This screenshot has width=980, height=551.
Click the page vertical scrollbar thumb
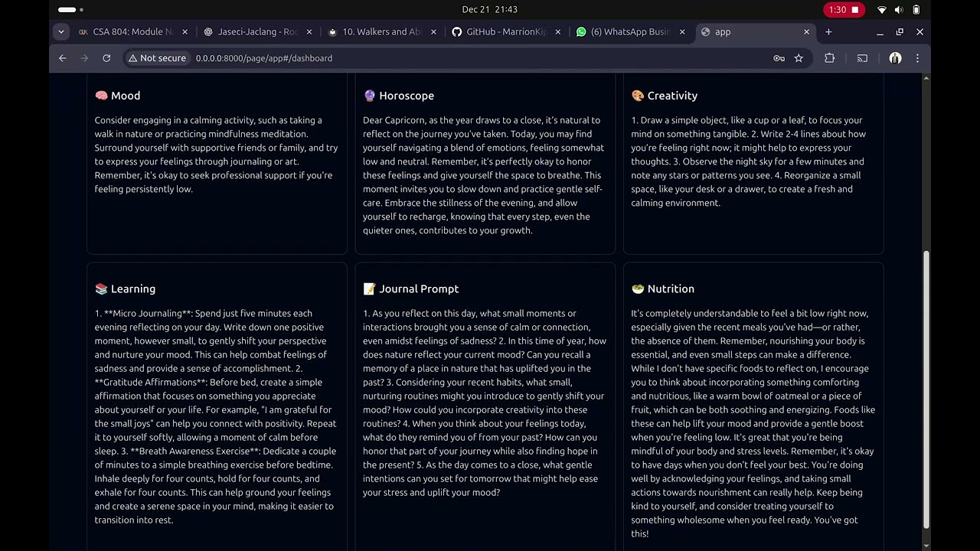(x=926, y=389)
